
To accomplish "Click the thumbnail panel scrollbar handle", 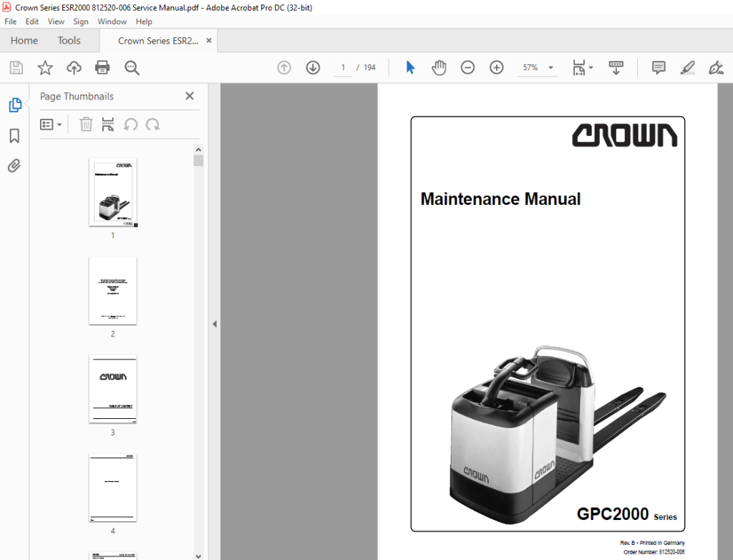I will (x=198, y=160).
